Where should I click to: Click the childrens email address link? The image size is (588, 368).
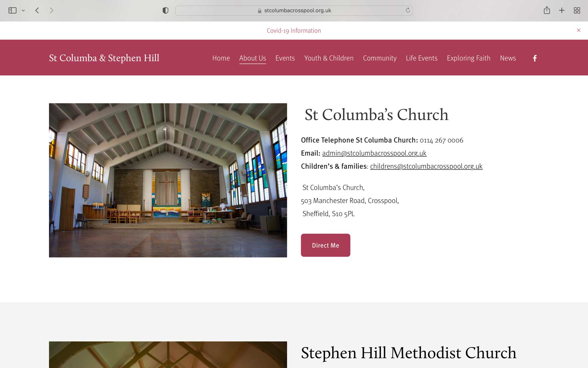[426, 166]
